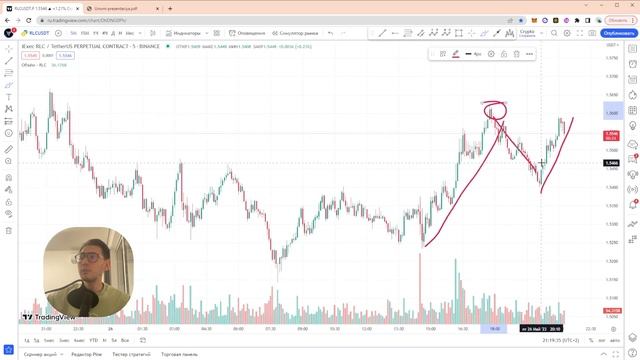Select the highlighted brush tool in the favorites bar
The image size is (640, 360).
[484, 33]
